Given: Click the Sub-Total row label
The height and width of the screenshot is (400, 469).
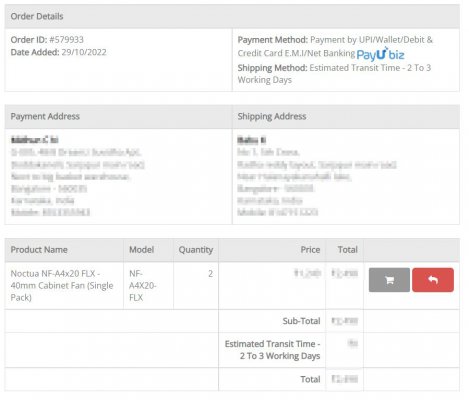Looking at the screenshot, I should tap(301, 321).
